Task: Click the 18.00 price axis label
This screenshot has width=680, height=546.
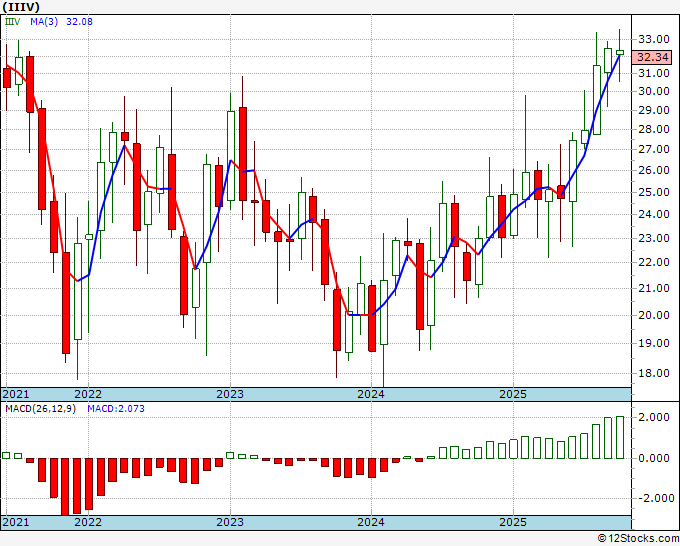Action: tap(654, 373)
